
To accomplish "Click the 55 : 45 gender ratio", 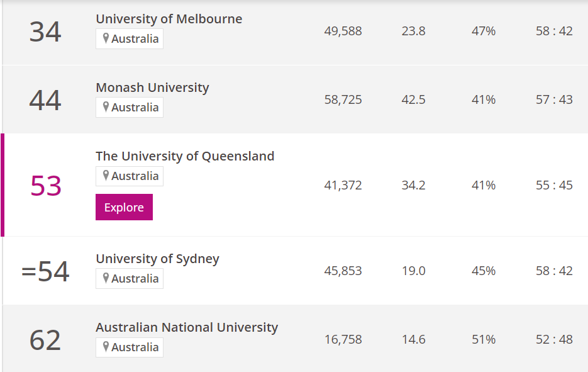I will pyautogui.click(x=554, y=185).
